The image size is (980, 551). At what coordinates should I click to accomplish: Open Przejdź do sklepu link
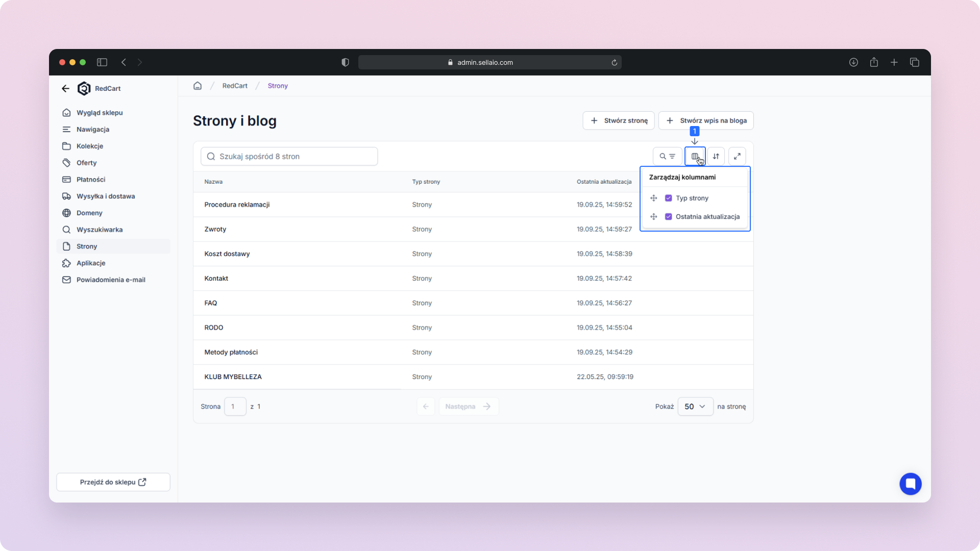pyautogui.click(x=113, y=482)
